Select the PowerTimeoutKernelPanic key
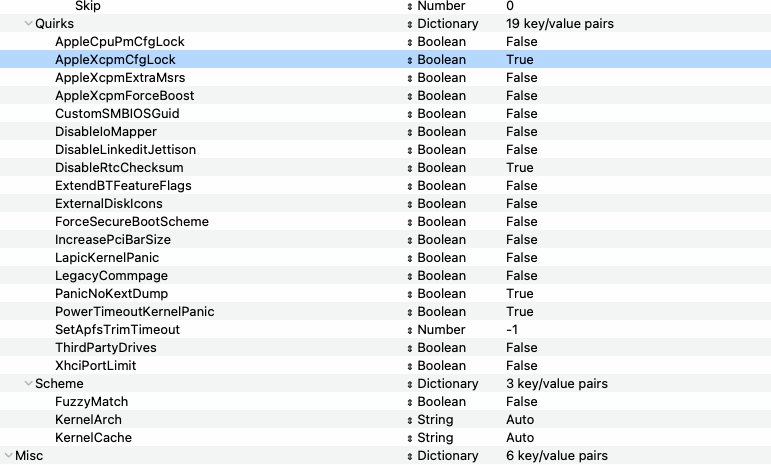The image size is (771, 465). click(135, 312)
